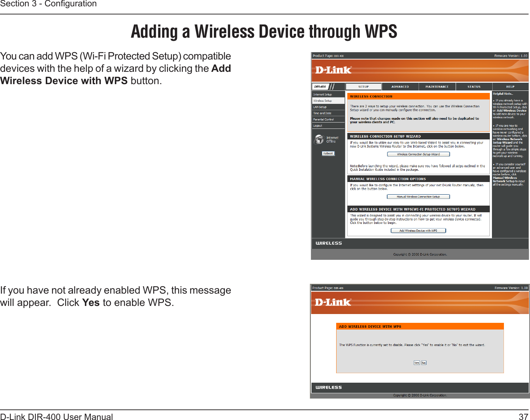
Task: Click the 'ADD WIRELESS DEVICE WITH WPS' dialog header
Action: tap(420, 326)
